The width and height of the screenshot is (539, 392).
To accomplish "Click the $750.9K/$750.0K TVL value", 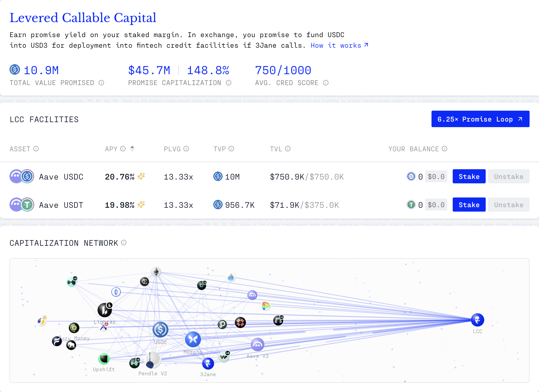I will click(x=307, y=177).
